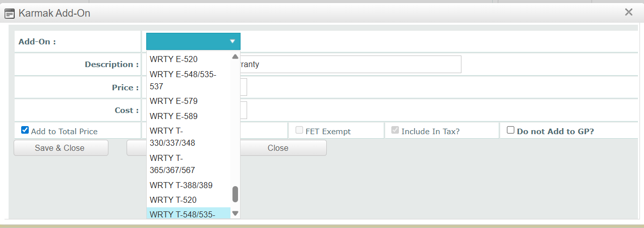Select WRTY T-520 list entry
This screenshot has width=644, height=228.
(189, 200)
